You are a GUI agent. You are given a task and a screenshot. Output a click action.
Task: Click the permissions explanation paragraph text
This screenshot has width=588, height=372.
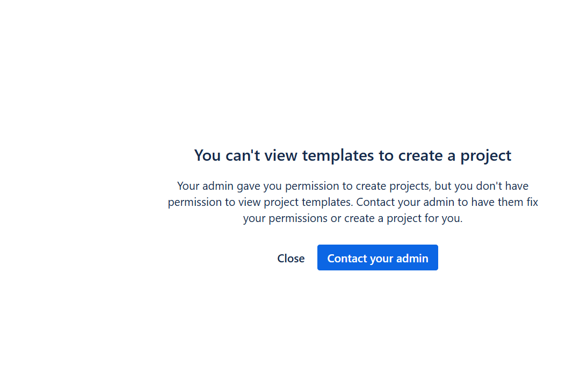tap(352, 202)
